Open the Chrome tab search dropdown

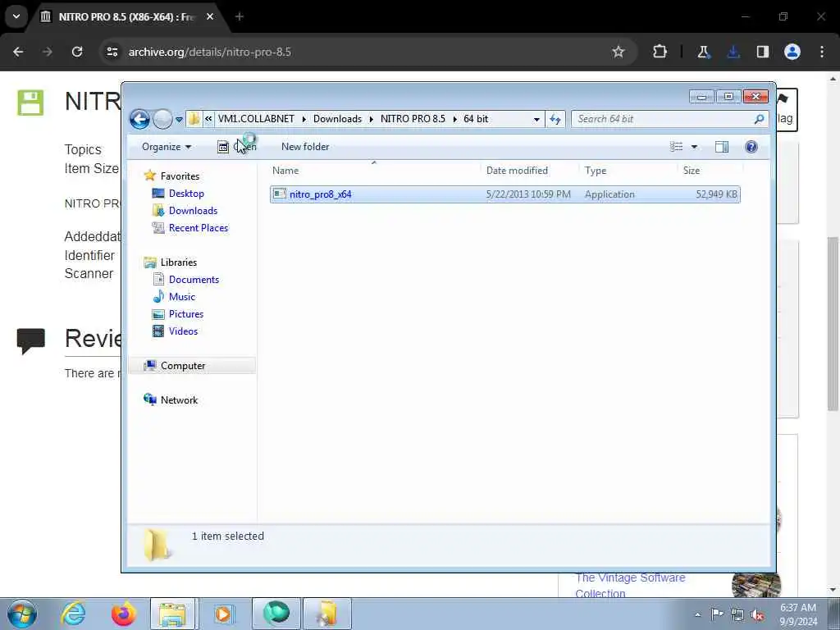point(16,16)
